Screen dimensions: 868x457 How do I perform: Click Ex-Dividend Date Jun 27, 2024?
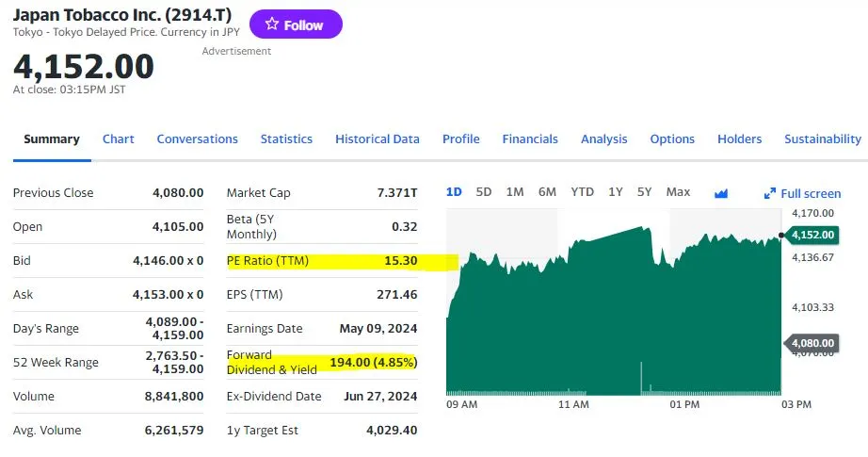coord(380,396)
